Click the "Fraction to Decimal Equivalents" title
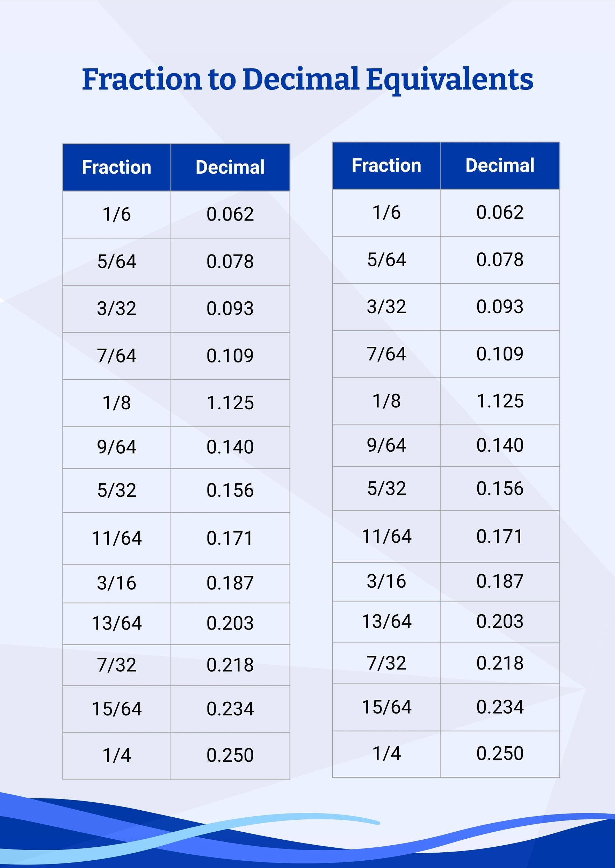615x868 pixels. pos(307,80)
